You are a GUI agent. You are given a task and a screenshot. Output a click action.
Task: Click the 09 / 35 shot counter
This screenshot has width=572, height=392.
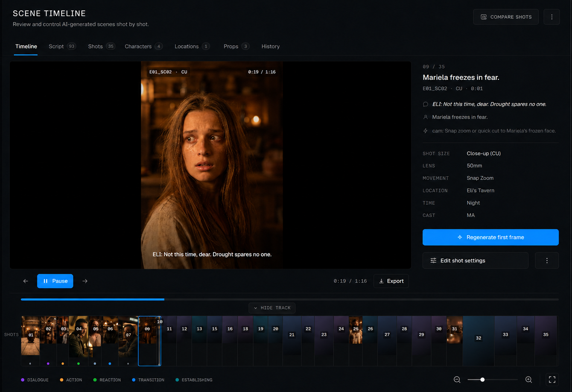434,67
